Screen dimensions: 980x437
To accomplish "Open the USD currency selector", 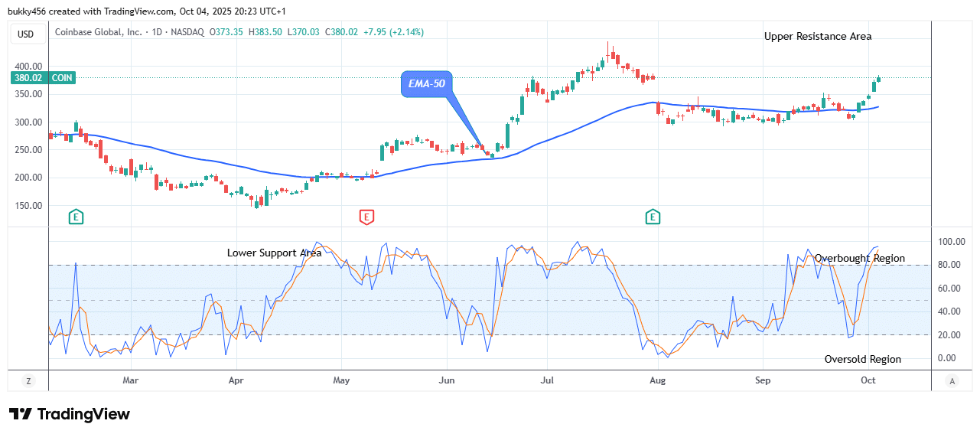I will 27,34.
